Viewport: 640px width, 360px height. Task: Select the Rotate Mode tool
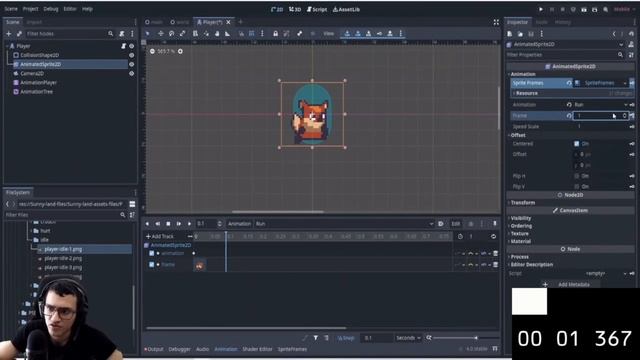pos(171,33)
